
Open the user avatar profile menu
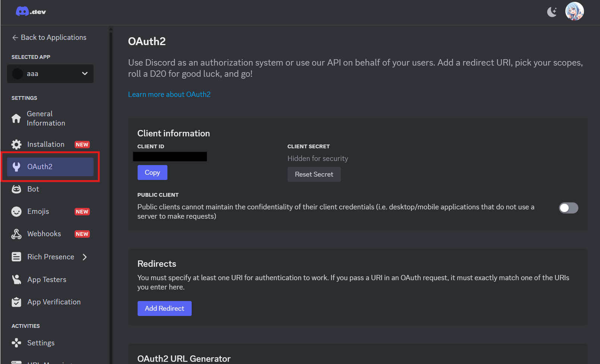click(574, 12)
